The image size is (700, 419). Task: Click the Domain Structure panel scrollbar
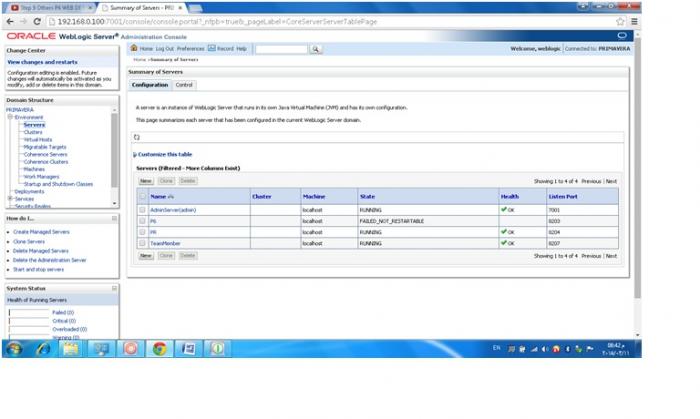pyautogui.click(x=115, y=152)
